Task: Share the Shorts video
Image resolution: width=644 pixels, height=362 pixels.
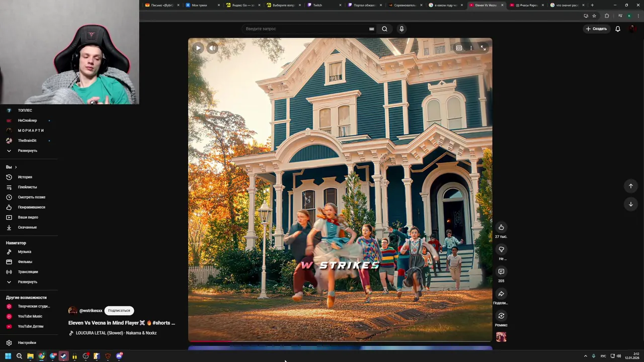Action: 501,294
